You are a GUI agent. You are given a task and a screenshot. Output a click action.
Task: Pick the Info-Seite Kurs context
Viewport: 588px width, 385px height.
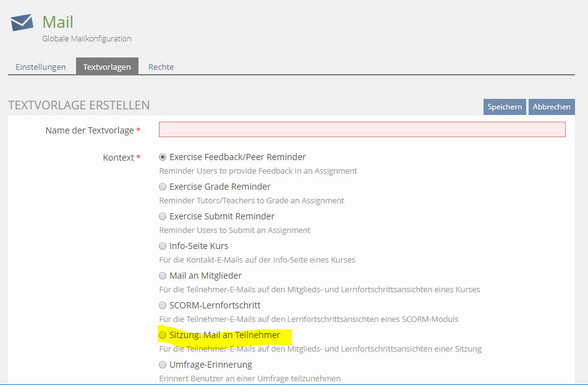(x=163, y=246)
